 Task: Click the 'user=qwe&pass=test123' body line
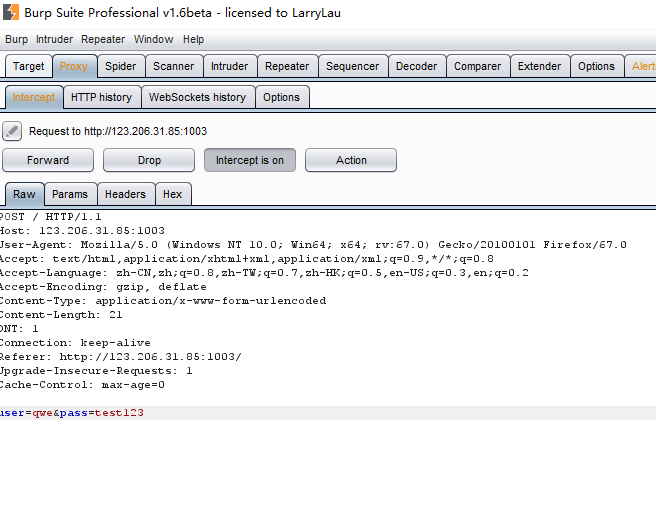[72, 413]
